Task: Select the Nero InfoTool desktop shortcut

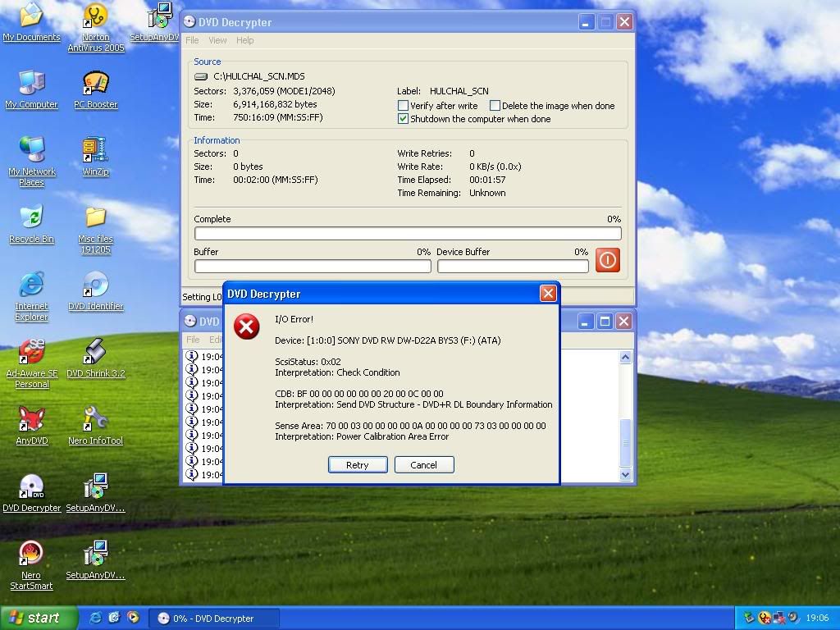Action: (x=96, y=426)
